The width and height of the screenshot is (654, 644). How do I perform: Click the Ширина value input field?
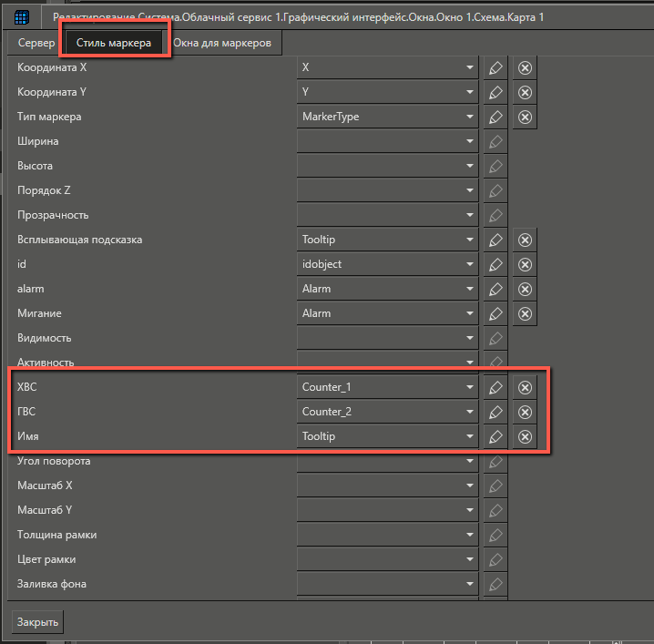tap(379, 142)
